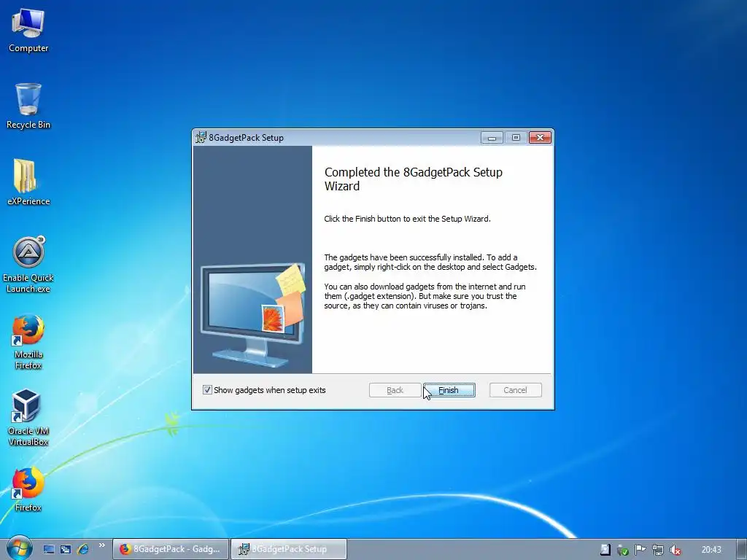Click the taskbar clock showing 20:43
The width and height of the screenshot is (747, 560).
click(x=711, y=550)
